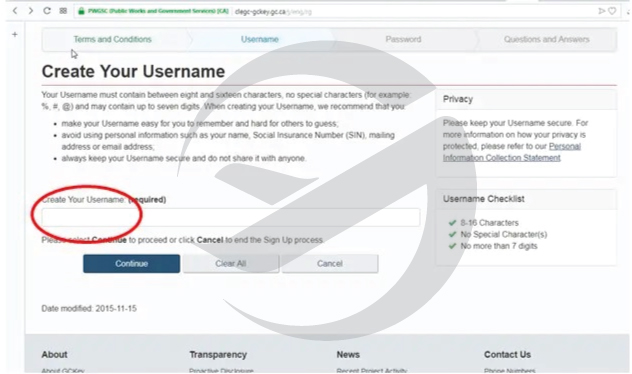Screen dimensions: 632x374
Task: Click the heart bookmark icon
Action: click(x=612, y=11)
